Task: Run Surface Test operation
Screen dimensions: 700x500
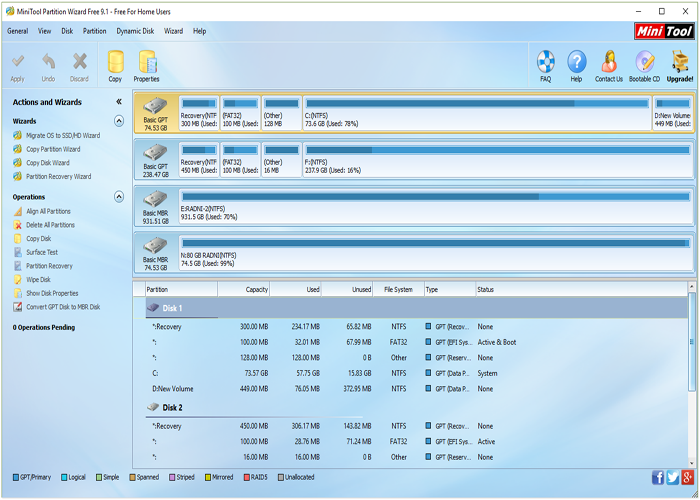Action: [42, 252]
